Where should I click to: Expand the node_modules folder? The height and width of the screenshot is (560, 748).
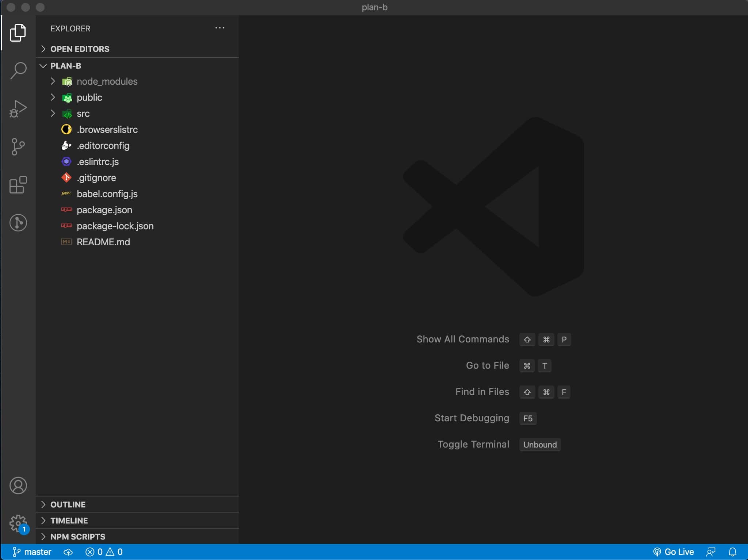coord(107,81)
